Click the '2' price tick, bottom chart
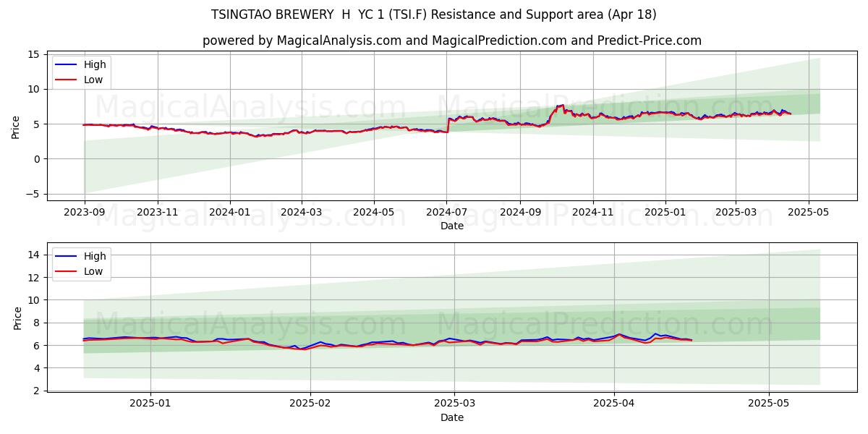This screenshot has height=434, width=868. (x=36, y=391)
